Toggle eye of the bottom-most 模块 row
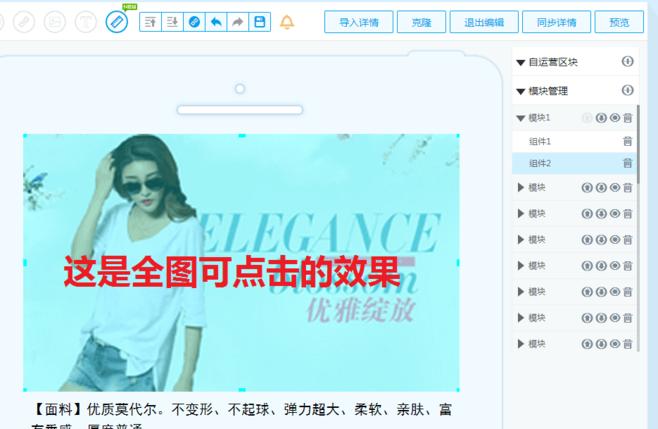 point(615,344)
